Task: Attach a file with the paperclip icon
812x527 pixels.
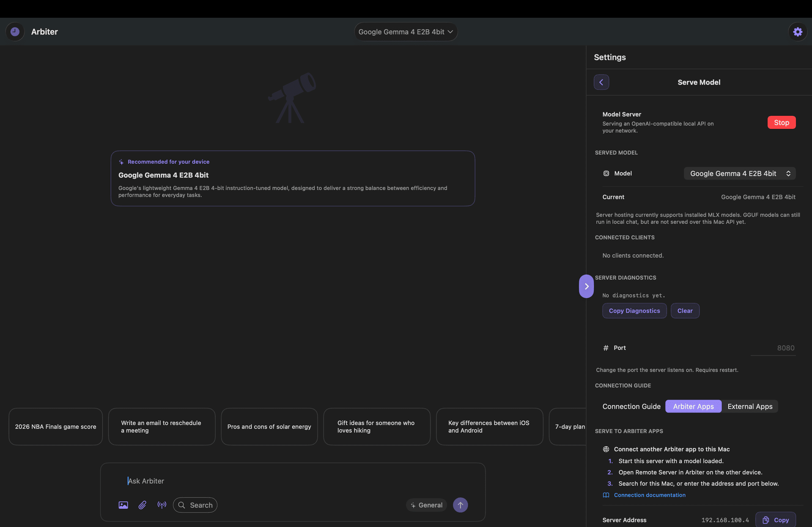Action: (x=143, y=505)
